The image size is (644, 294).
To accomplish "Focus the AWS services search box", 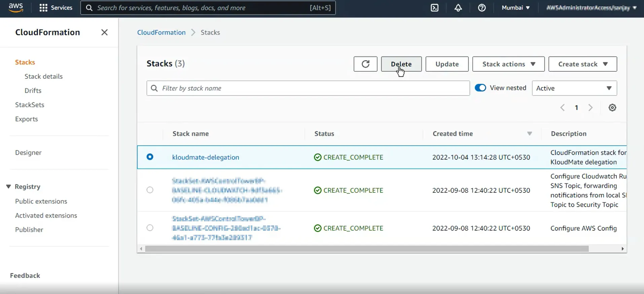I will [x=208, y=8].
